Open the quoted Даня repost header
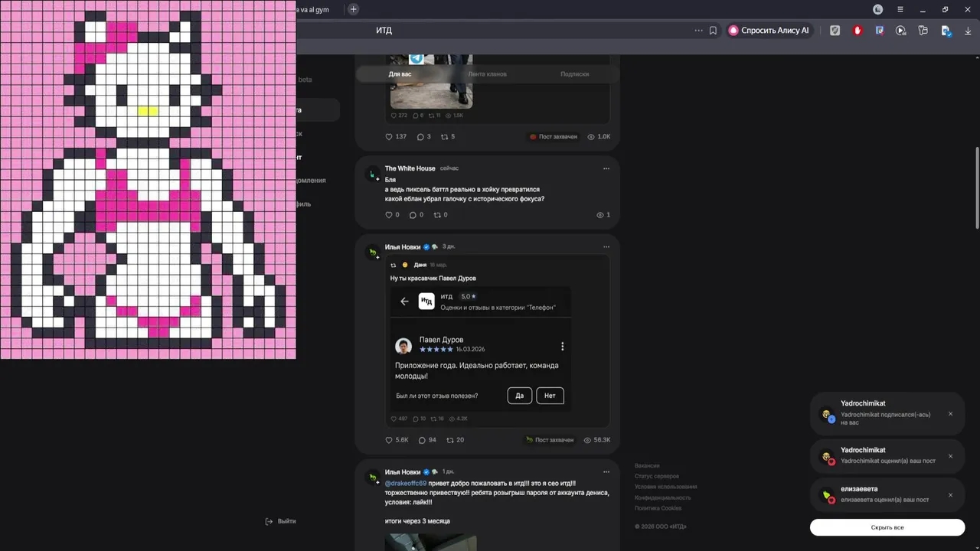Viewport: 980px width, 551px height. click(x=419, y=265)
